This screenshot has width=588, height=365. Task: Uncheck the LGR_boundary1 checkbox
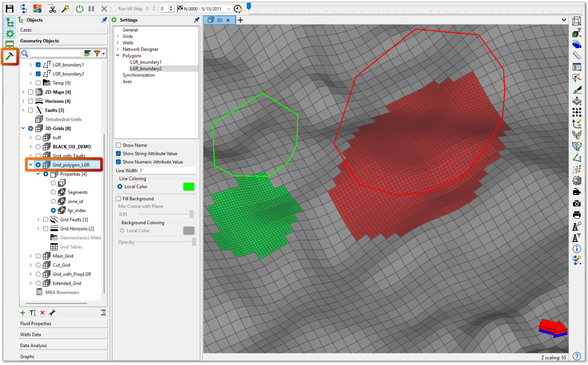[x=38, y=65]
